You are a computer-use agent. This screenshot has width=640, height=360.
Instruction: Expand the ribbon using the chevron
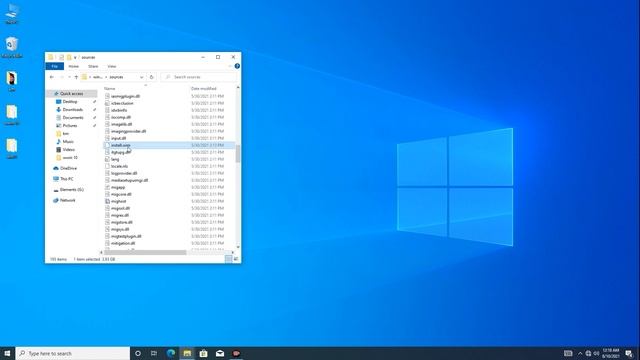click(x=230, y=66)
